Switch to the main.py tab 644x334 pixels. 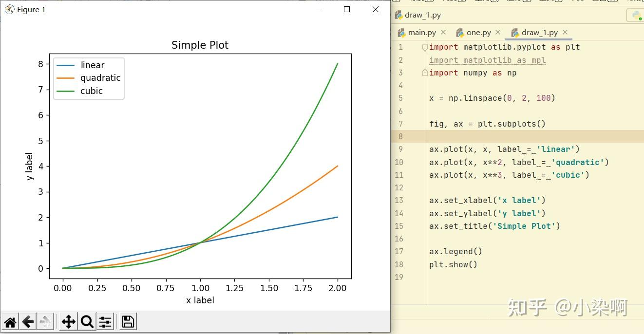(x=421, y=32)
